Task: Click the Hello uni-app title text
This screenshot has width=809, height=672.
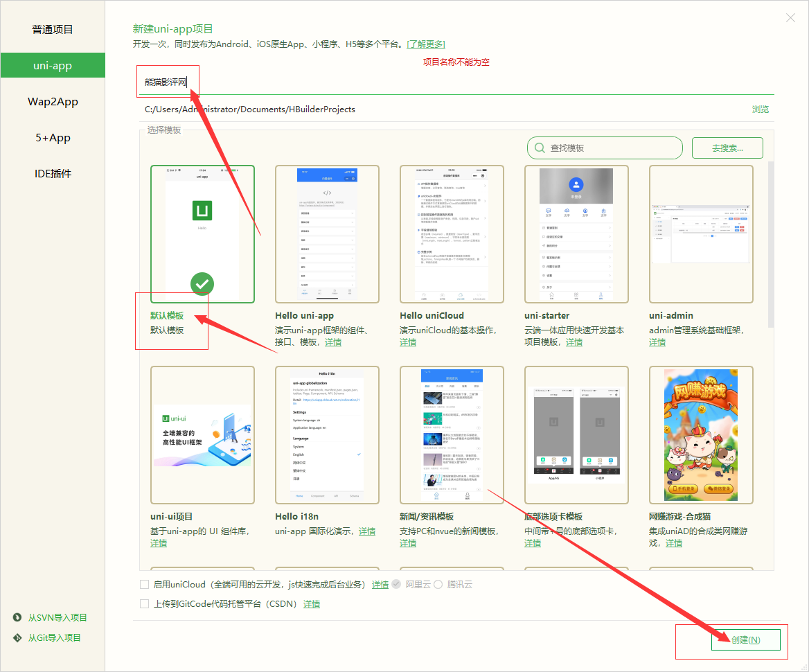Action: click(x=304, y=315)
